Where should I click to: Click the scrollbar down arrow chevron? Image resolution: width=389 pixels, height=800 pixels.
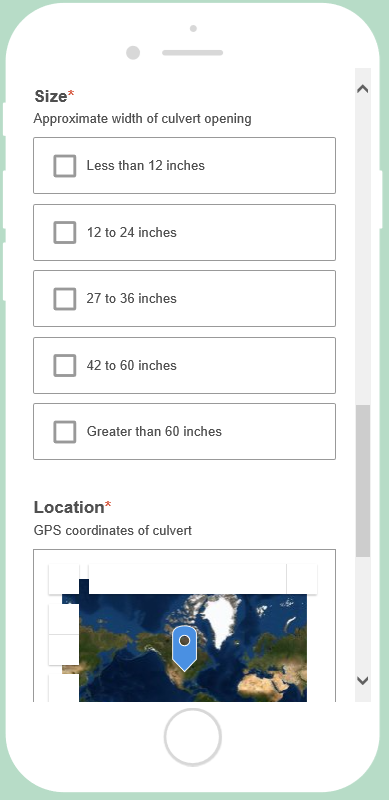(x=362, y=680)
